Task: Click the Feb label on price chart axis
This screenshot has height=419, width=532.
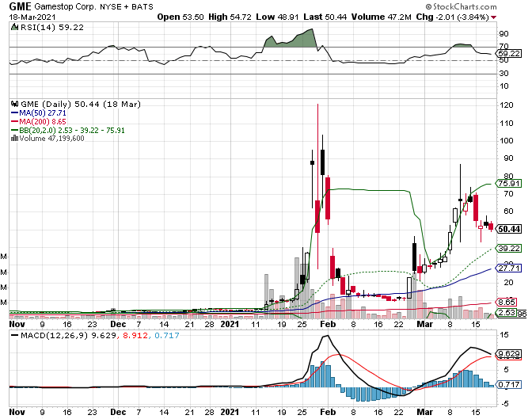Action: 328,324
